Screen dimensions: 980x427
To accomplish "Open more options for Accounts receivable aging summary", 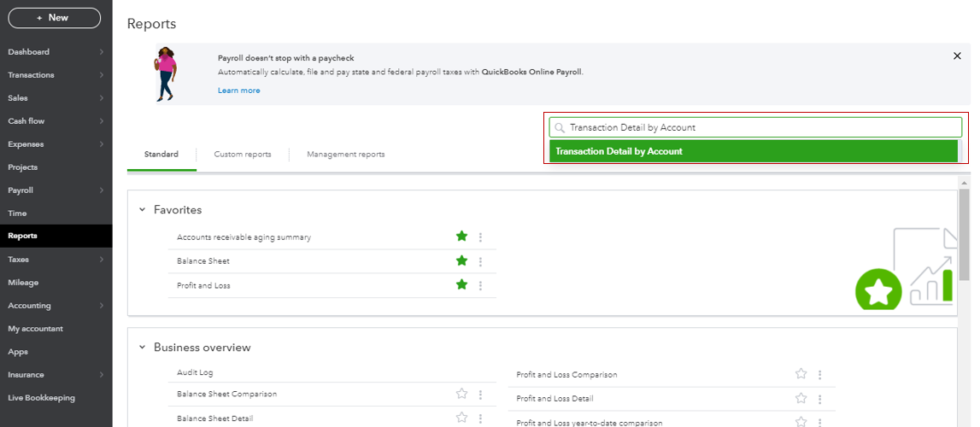I will coord(481,237).
